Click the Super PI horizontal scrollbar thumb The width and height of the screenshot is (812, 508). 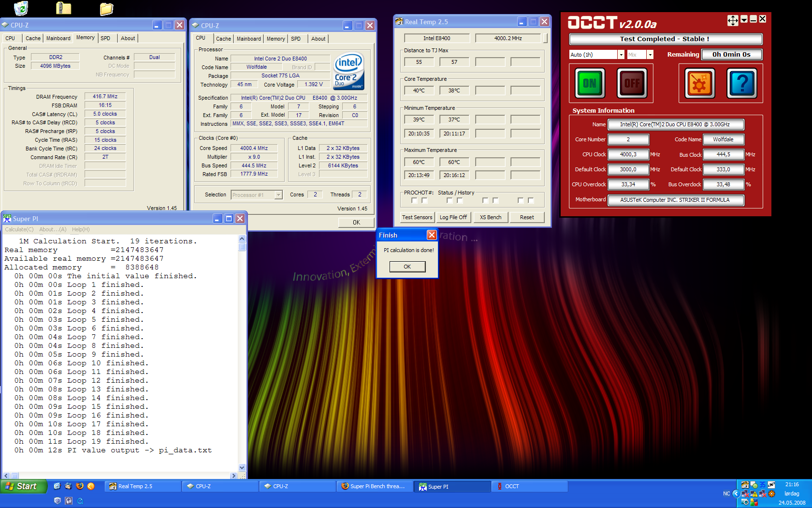(14, 476)
